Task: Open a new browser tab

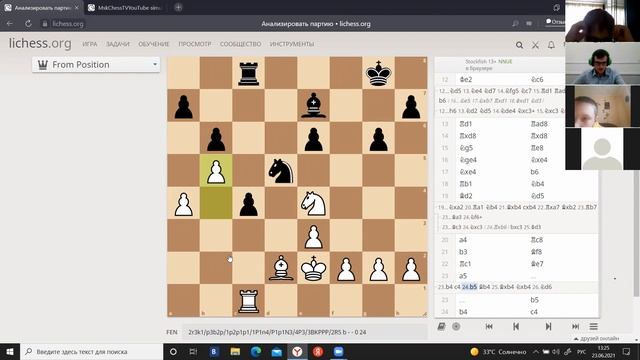Action: (178, 7)
